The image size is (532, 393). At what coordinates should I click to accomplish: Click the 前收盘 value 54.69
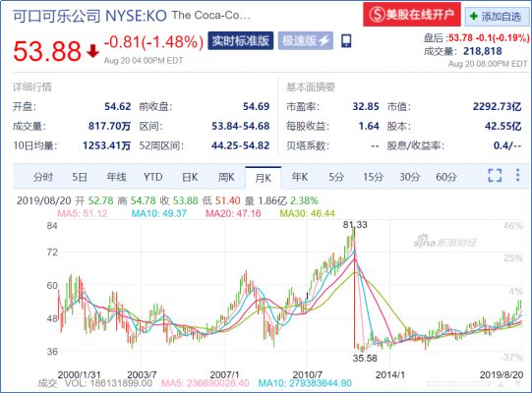(256, 106)
